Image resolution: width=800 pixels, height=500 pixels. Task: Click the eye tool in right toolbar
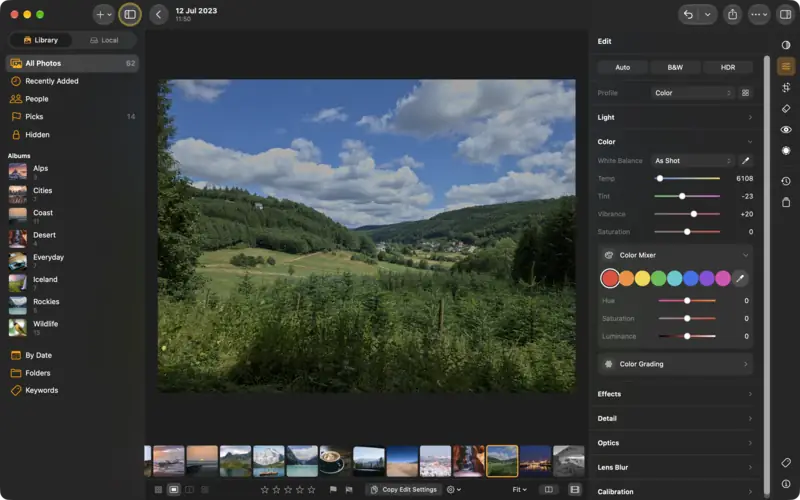[x=786, y=130]
